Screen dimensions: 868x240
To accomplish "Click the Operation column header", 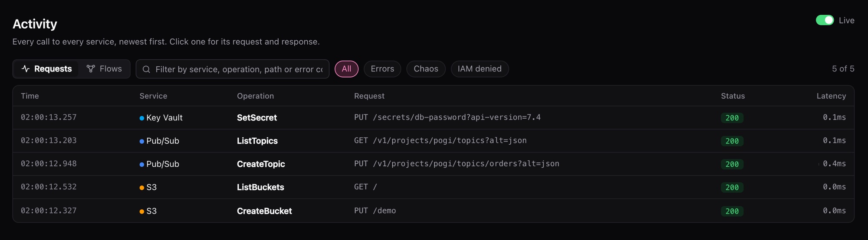I will (x=255, y=96).
